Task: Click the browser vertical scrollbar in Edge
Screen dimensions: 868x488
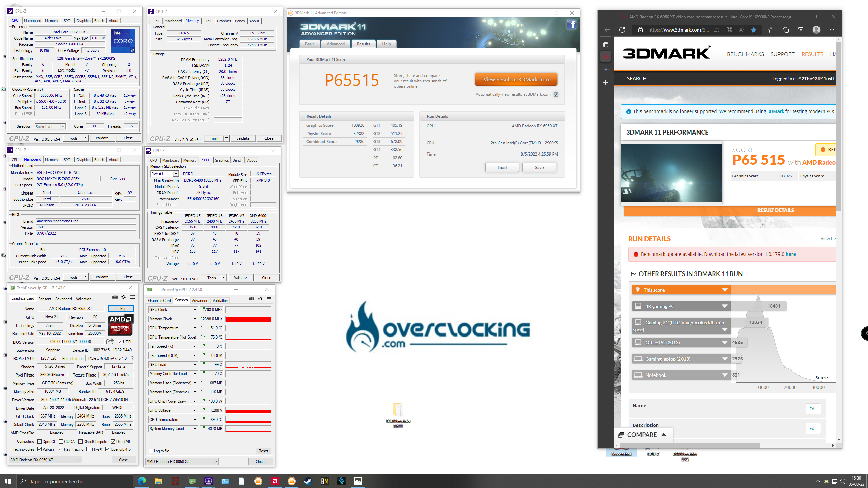Action: pyautogui.click(x=839, y=127)
